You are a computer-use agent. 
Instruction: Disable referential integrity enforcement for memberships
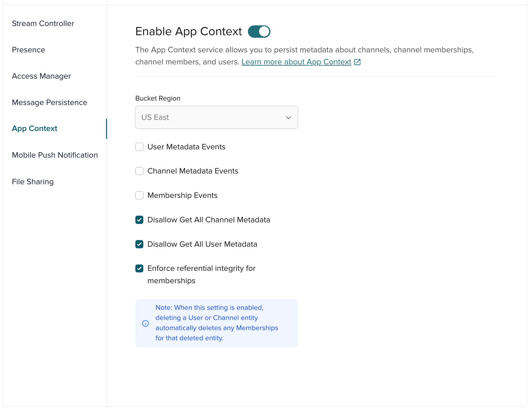pyautogui.click(x=139, y=269)
